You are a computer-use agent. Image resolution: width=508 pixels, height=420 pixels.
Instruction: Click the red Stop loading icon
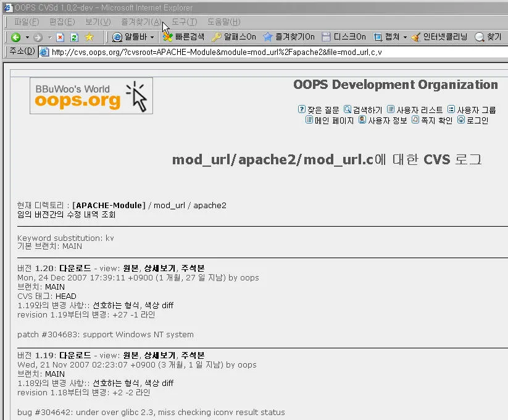(x=60, y=37)
